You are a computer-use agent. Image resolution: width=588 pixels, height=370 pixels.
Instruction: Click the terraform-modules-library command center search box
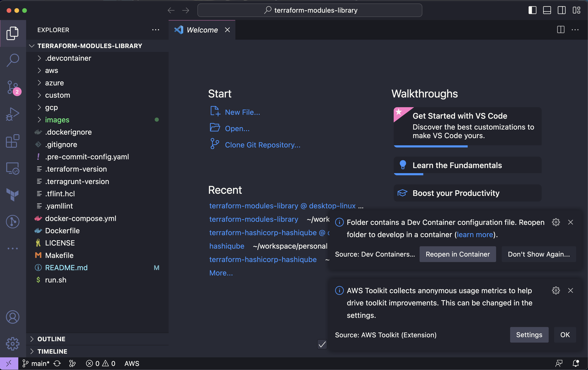[x=310, y=10]
